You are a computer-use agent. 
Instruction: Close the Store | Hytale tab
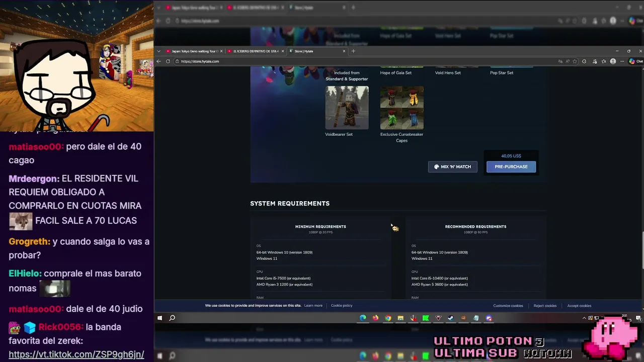pyautogui.click(x=344, y=51)
